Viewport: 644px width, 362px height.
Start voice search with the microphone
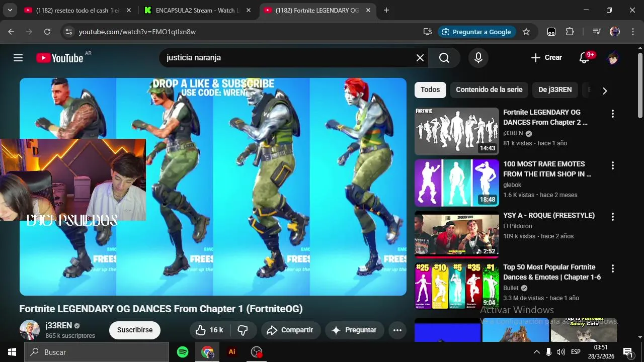(478, 58)
